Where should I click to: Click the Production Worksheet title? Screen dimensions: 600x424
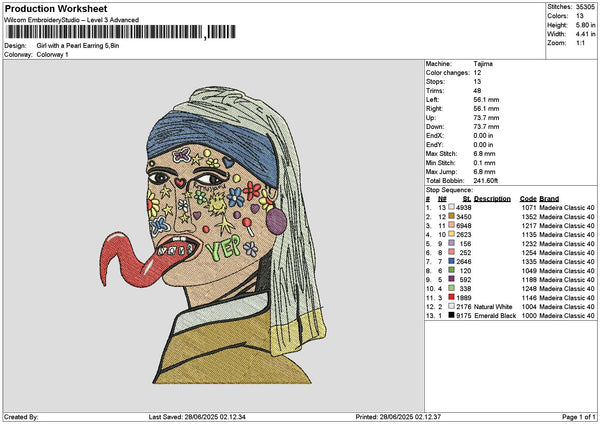56,9
